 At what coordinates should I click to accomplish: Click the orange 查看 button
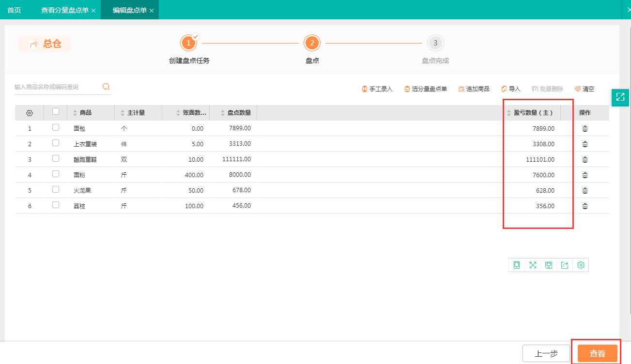[x=597, y=354]
